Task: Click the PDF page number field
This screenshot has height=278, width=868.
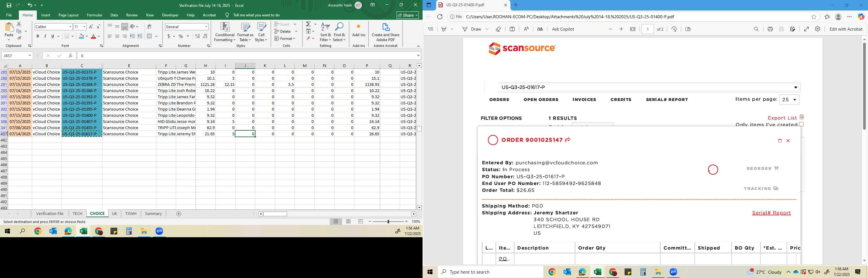Action: (648, 29)
